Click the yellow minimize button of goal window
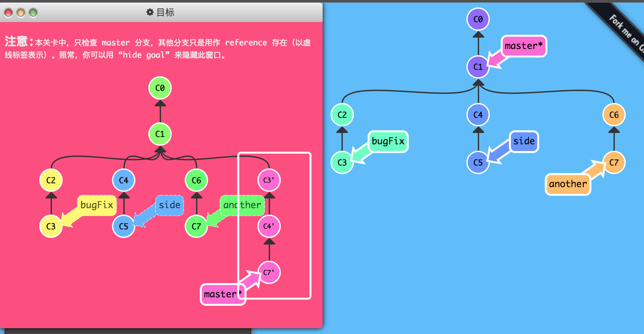 [x=21, y=13]
